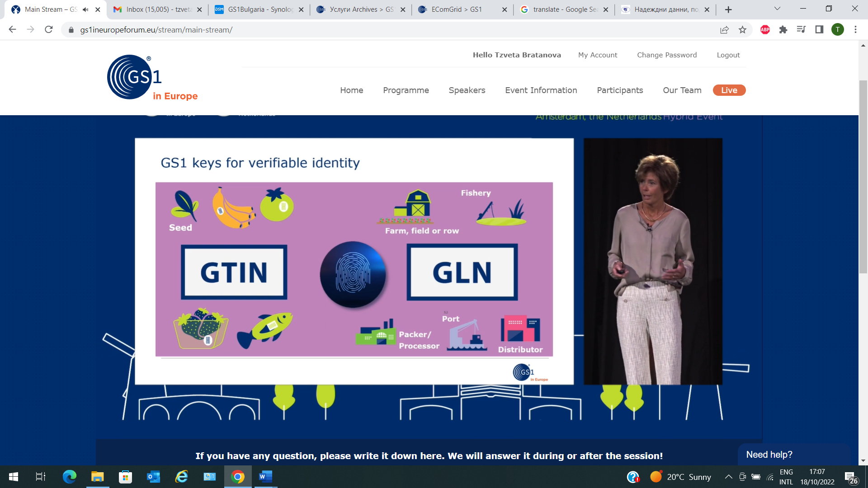Open Task View on taskbar
Viewport: 868px width, 488px height.
pyautogui.click(x=41, y=477)
